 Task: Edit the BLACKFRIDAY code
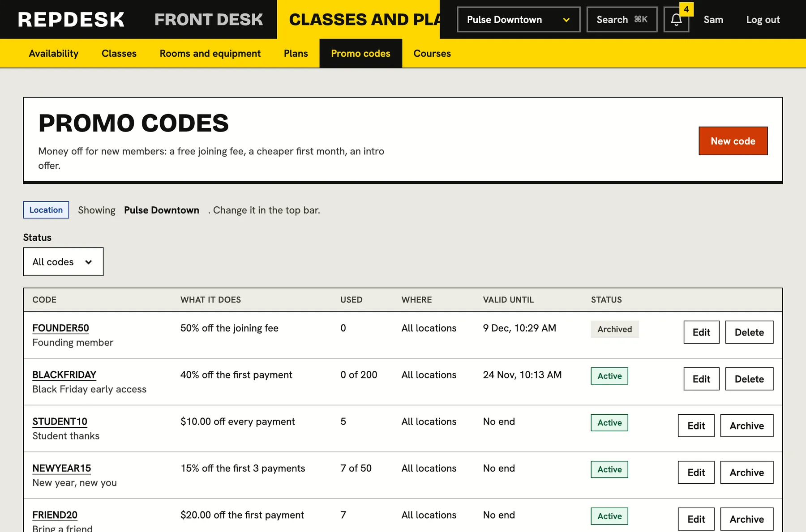click(701, 379)
